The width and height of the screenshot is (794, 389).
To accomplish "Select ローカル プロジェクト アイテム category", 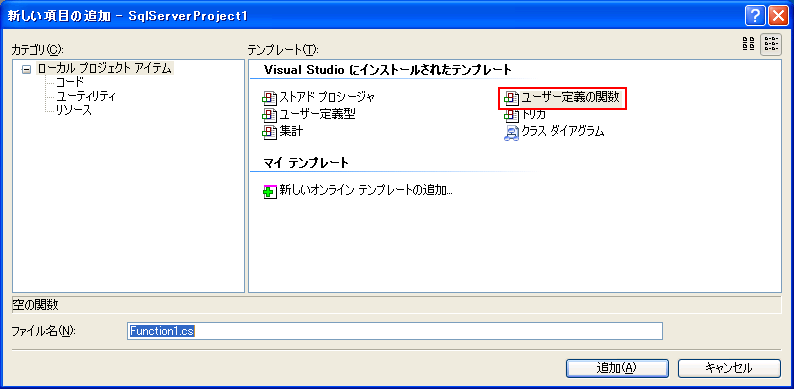I will click(x=104, y=68).
